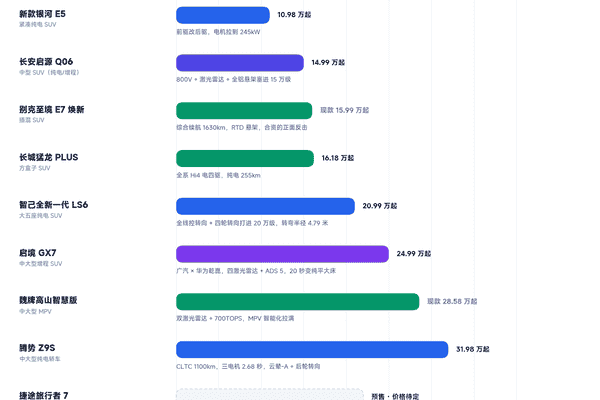Open the 腾势 Z9S model title

[37, 348]
